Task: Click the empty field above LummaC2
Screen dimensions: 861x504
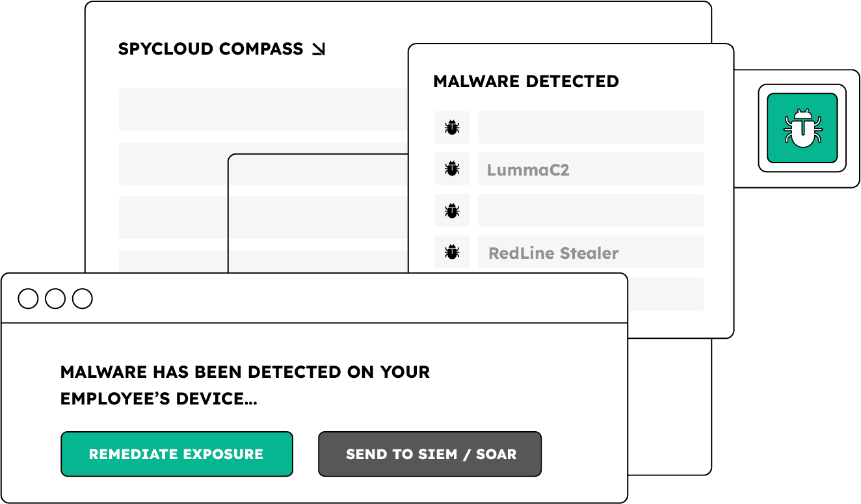Action: tap(590, 127)
